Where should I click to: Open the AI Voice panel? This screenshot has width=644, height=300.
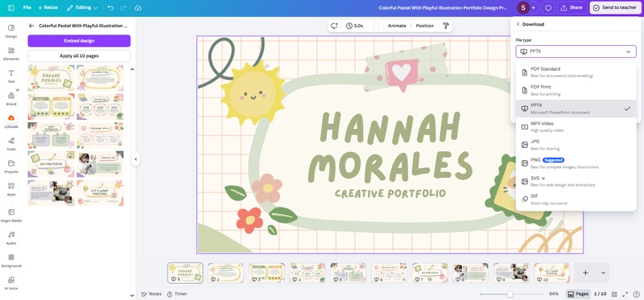11,283
